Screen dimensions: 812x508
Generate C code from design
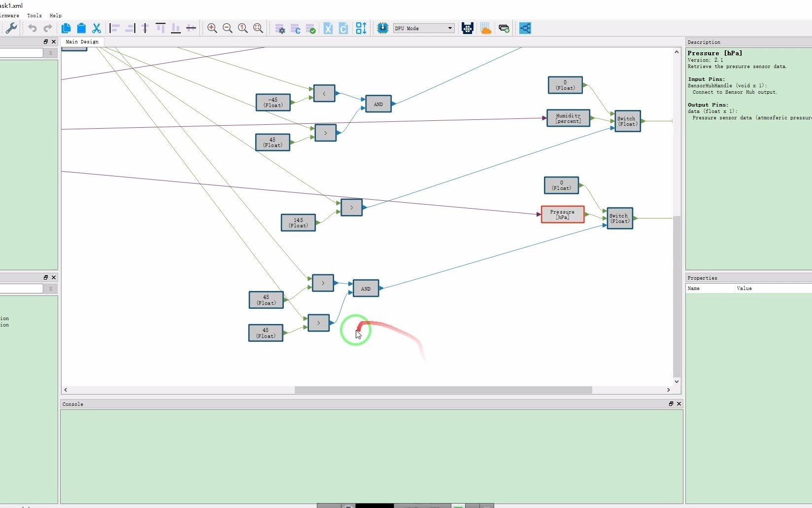tap(295, 28)
